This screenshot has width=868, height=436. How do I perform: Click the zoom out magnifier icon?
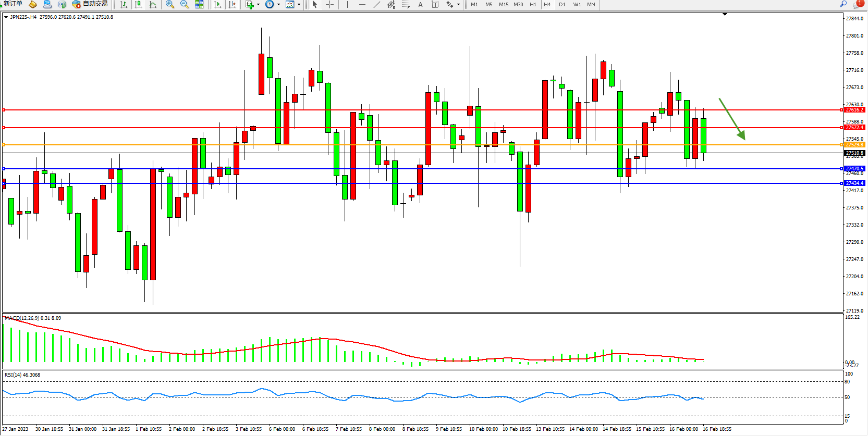click(x=184, y=4)
